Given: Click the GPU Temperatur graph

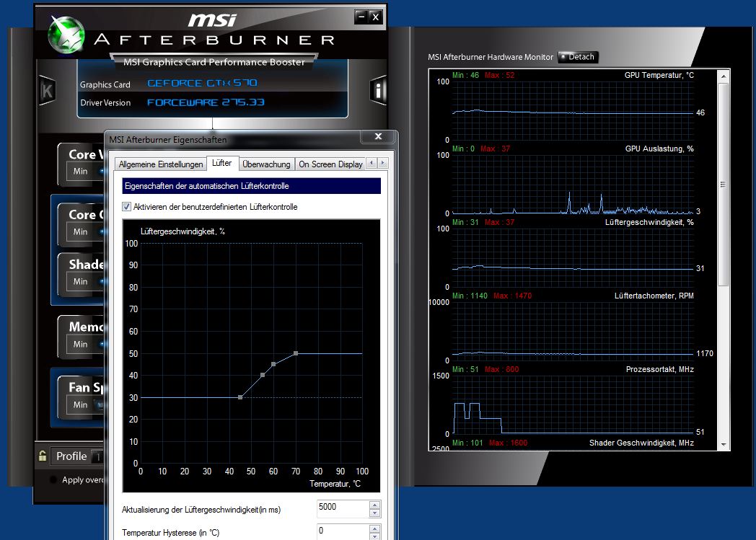Looking at the screenshot, I should click(573, 111).
